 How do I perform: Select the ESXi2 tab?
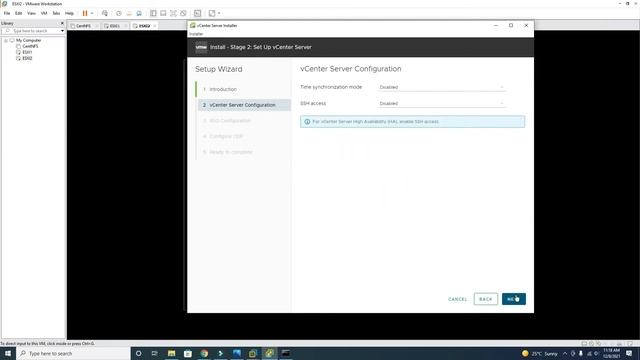(144, 26)
